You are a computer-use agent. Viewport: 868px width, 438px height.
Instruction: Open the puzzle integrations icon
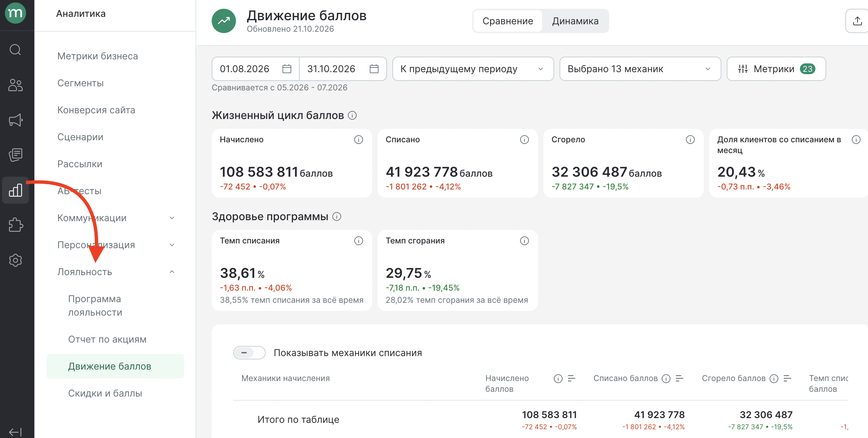pyautogui.click(x=15, y=225)
